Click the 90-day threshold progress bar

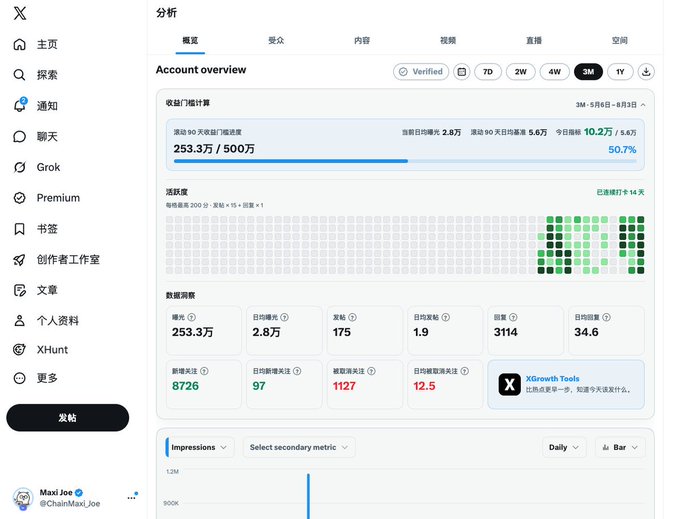point(405,161)
